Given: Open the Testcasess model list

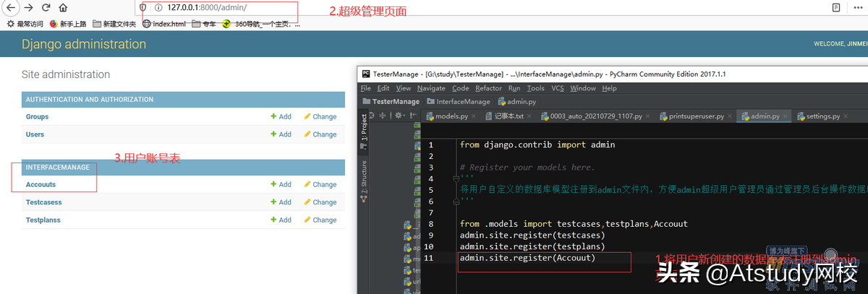Looking at the screenshot, I should [x=43, y=202].
